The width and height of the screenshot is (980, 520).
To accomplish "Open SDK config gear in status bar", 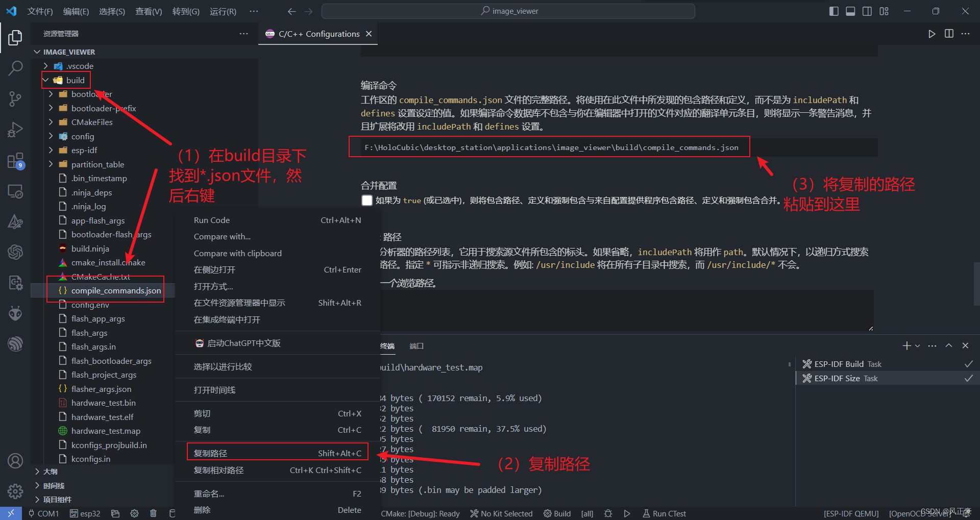I will 134,513.
